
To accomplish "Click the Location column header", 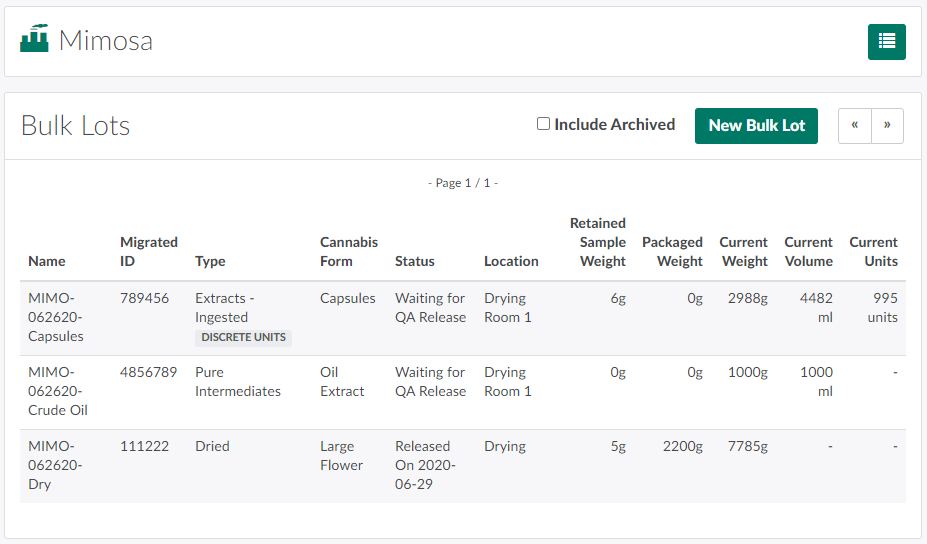I will click(x=511, y=261).
